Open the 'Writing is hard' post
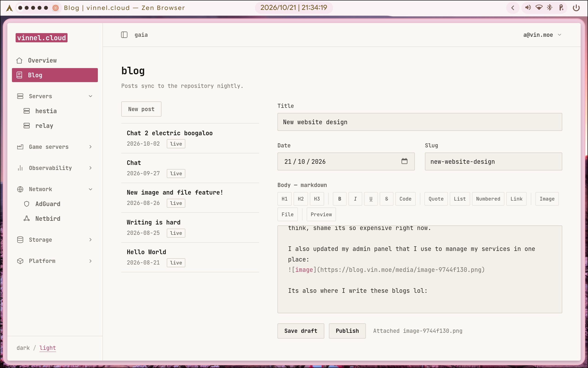 point(190,227)
